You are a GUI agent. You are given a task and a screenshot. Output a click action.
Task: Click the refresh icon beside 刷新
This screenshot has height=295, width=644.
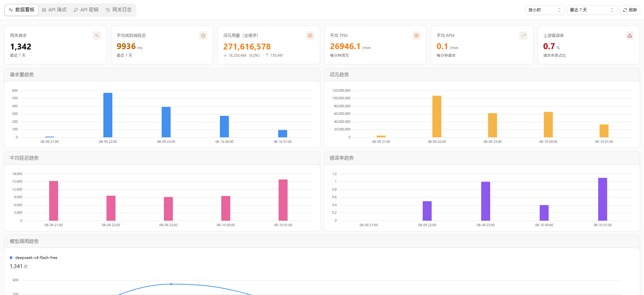pos(625,10)
